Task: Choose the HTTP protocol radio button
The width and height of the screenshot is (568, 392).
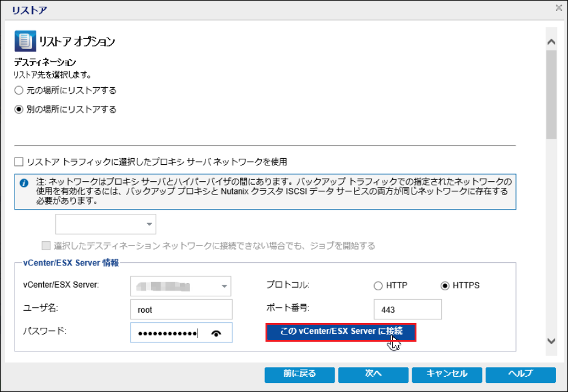Action: point(378,285)
